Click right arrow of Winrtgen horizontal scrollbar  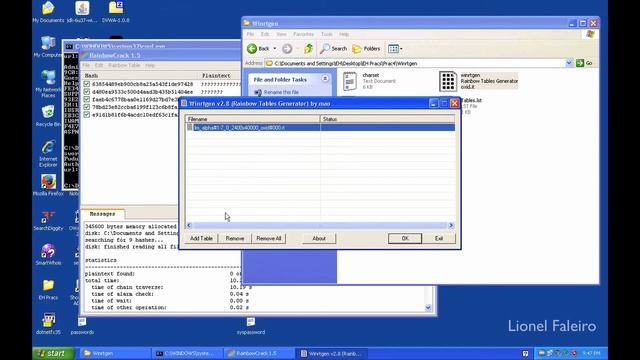[451, 225]
